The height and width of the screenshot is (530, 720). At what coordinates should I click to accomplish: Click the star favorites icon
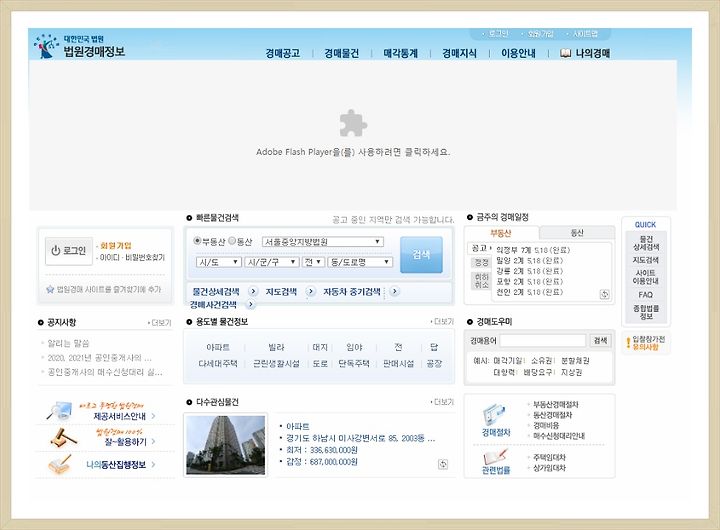click(50, 289)
